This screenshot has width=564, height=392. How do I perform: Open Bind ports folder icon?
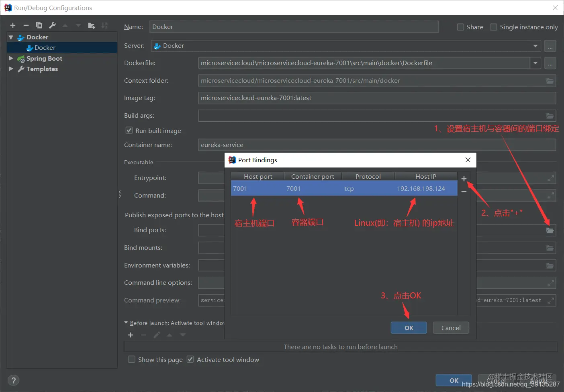pos(550,230)
